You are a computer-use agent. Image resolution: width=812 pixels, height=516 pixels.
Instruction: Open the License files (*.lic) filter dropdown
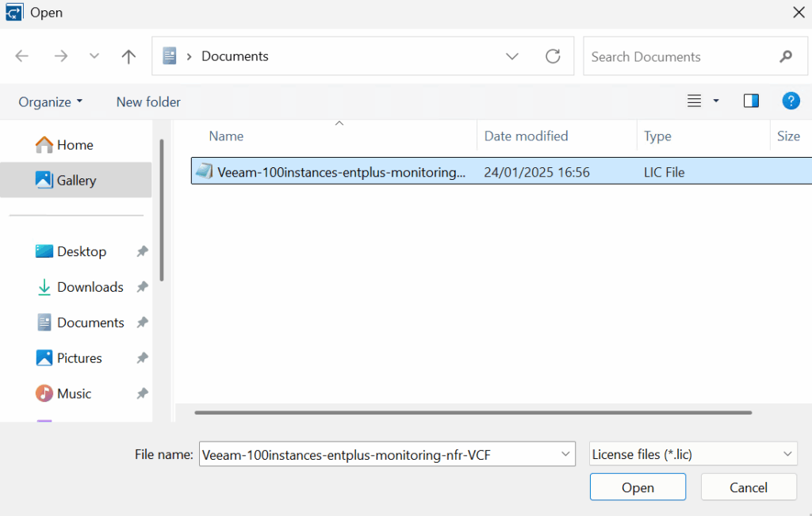693,454
